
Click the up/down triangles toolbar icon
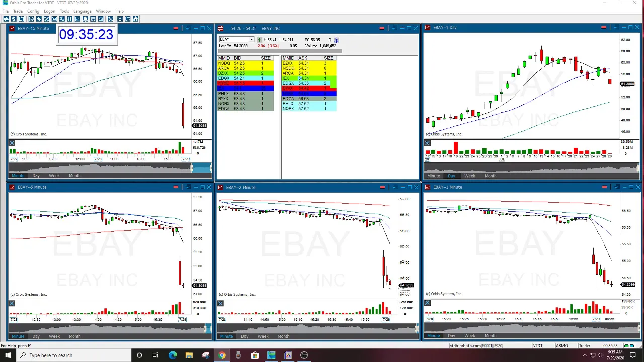pos(39,19)
